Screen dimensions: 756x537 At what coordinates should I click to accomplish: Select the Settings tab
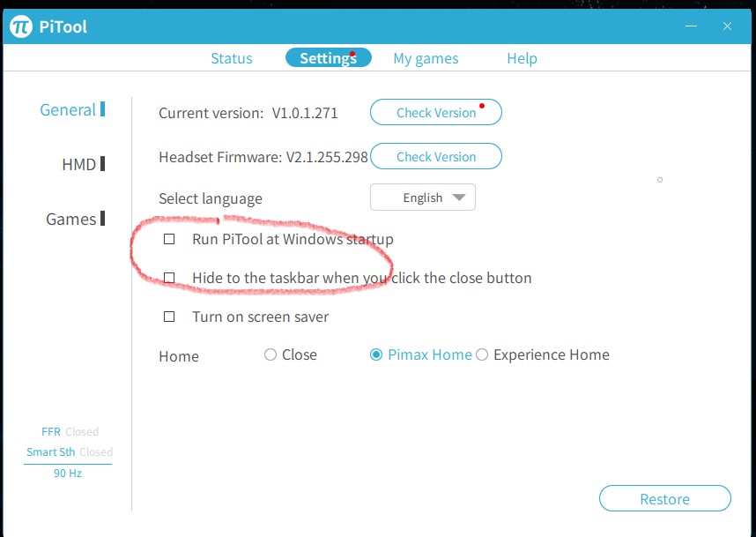tap(328, 58)
